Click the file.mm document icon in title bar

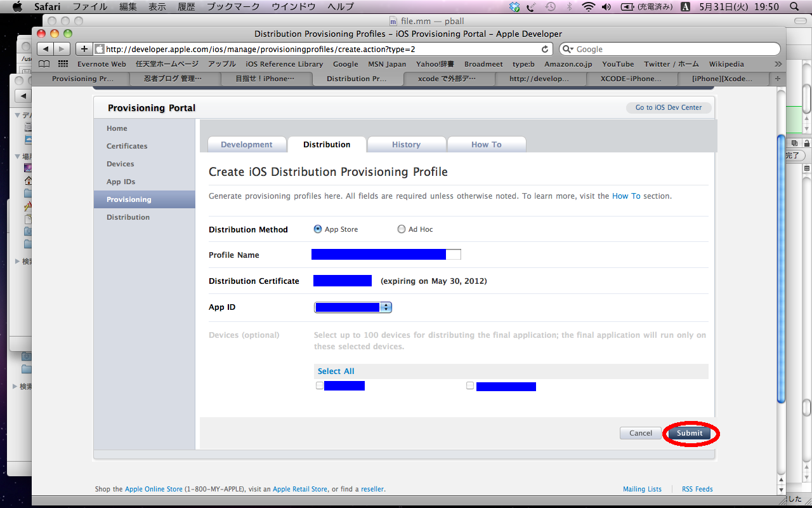pyautogui.click(x=393, y=22)
